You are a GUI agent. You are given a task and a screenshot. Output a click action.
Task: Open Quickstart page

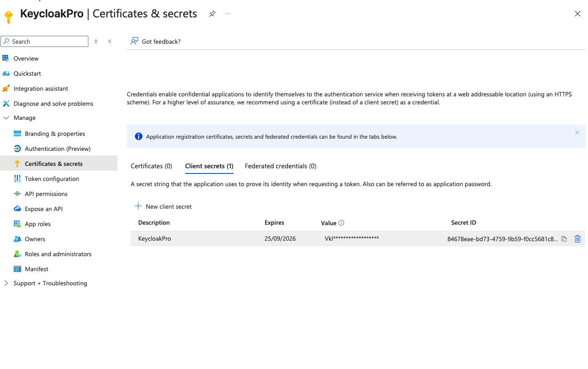(27, 73)
